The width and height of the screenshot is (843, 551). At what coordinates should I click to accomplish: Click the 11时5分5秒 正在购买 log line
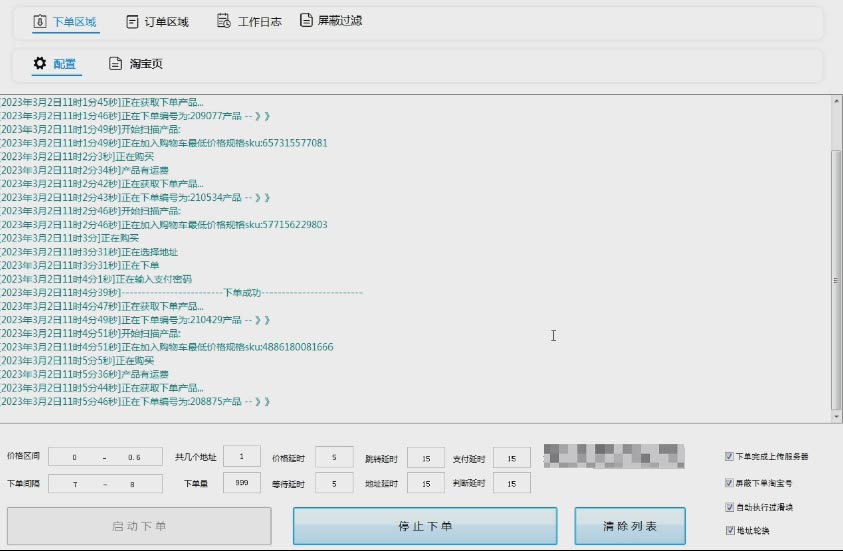(x=77, y=361)
